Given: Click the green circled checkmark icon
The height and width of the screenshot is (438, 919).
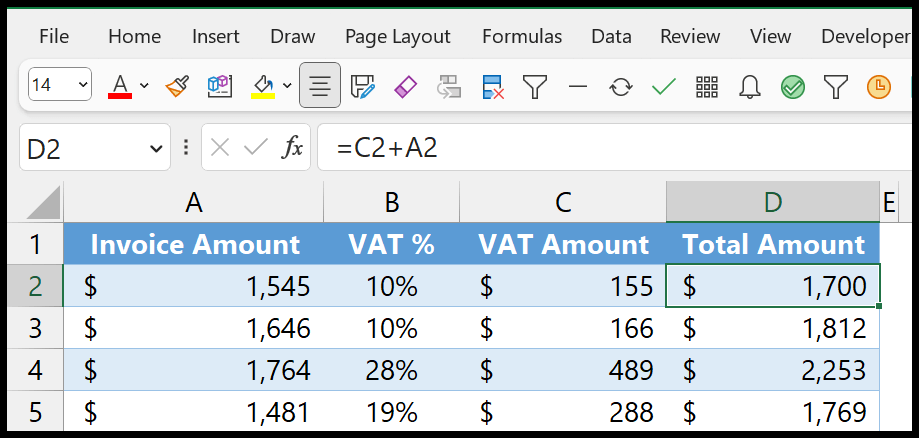Looking at the screenshot, I should pyautogui.click(x=792, y=87).
